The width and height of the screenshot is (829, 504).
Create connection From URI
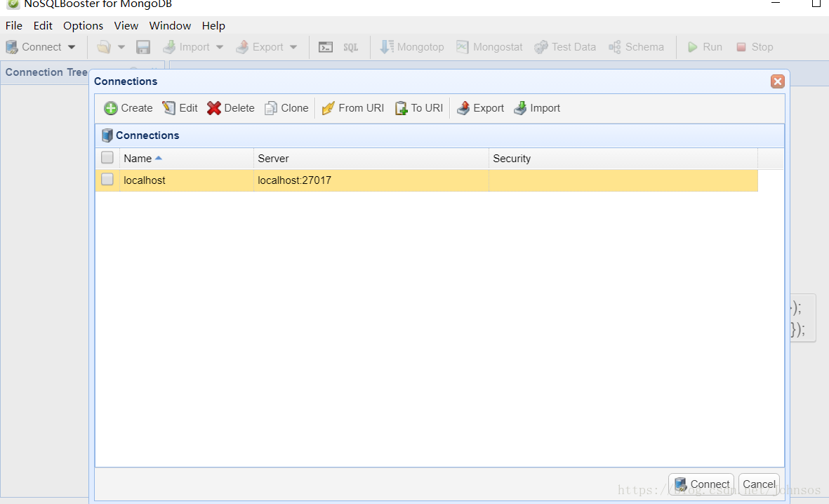tap(352, 108)
